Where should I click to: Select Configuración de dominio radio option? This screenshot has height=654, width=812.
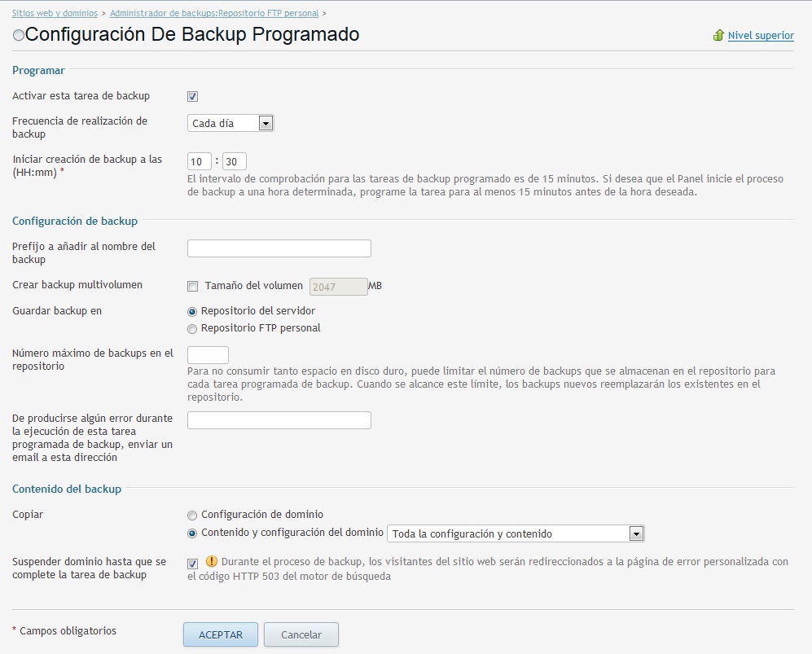point(192,515)
